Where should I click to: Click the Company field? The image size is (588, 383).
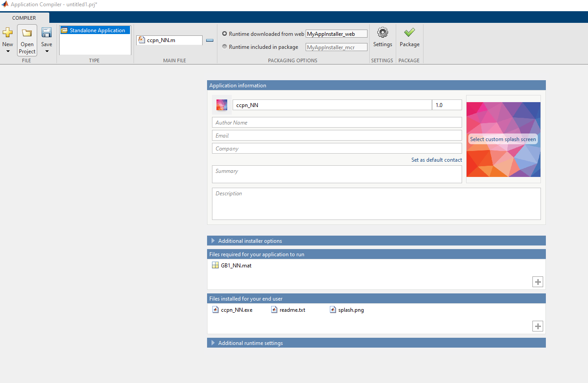(x=337, y=148)
